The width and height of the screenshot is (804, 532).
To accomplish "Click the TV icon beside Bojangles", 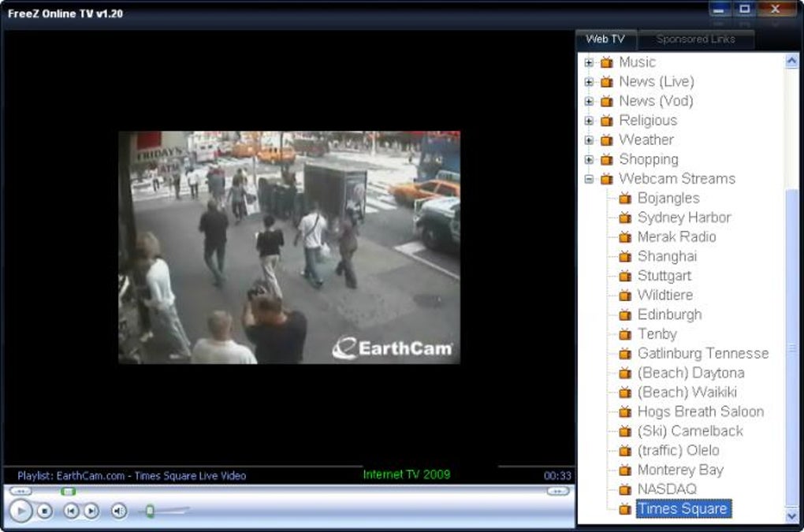I will tap(625, 199).
